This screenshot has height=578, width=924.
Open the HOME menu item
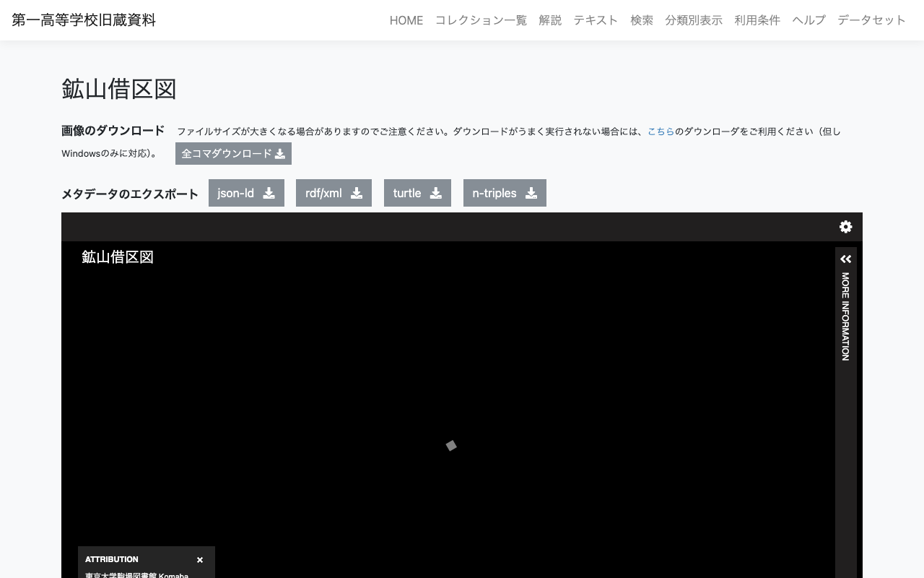(x=406, y=20)
